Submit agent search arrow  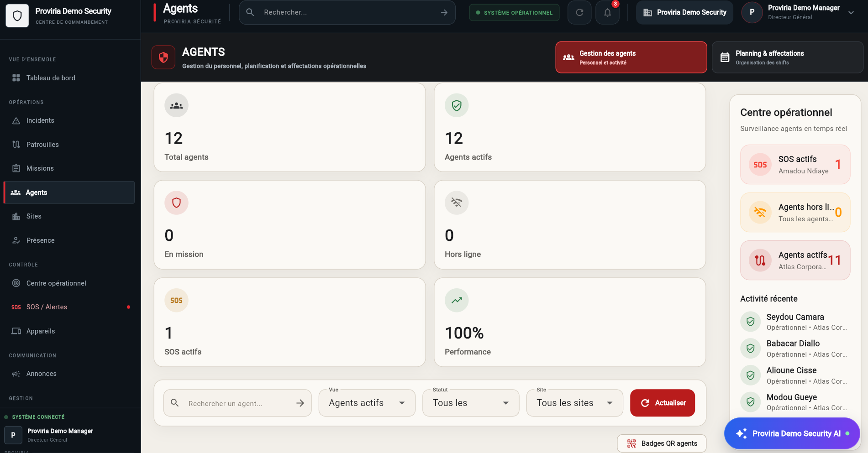point(300,403)
